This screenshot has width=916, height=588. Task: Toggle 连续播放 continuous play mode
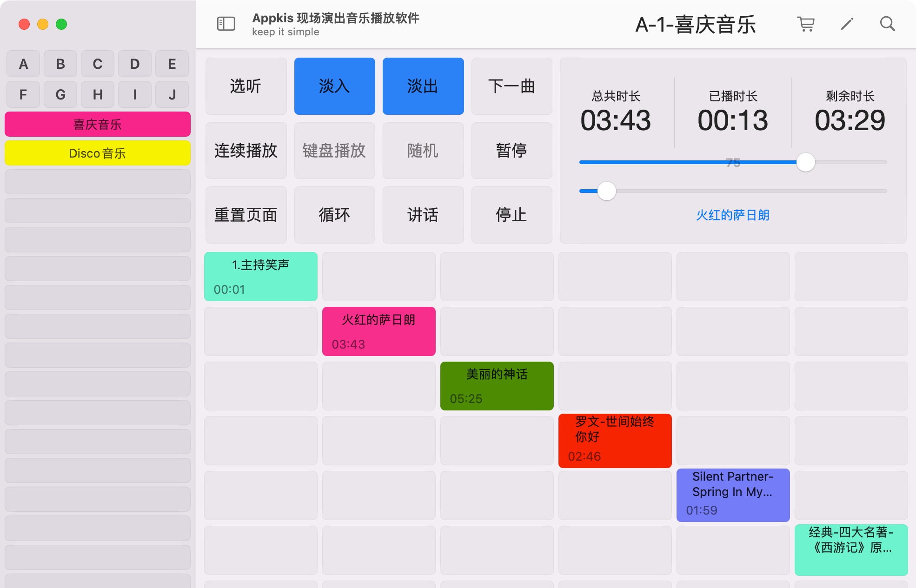(x=246, y=151)
